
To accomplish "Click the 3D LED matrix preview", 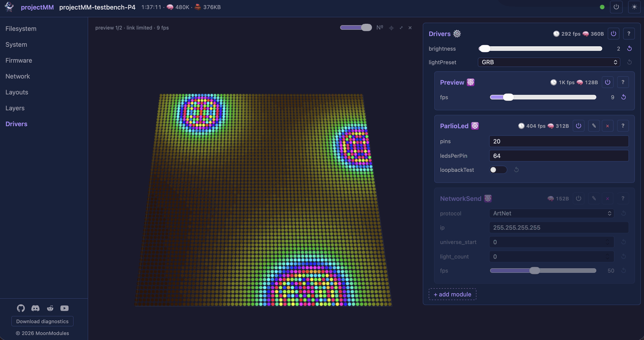I will [263, 200].
